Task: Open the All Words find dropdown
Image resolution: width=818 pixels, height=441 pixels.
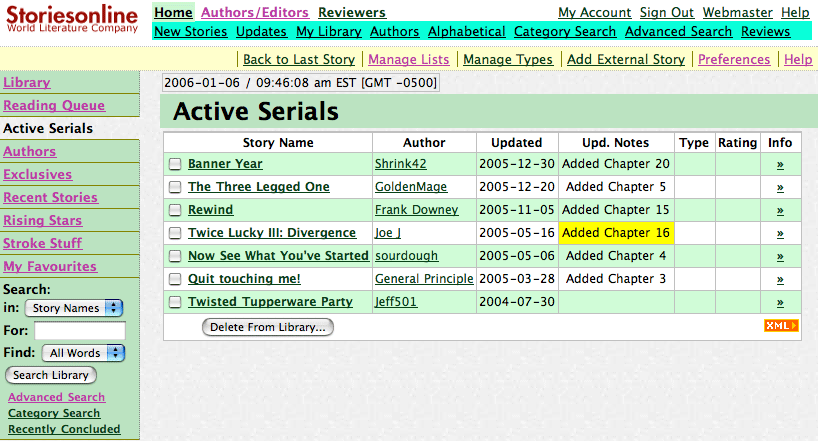Action: tap(83, 353)
